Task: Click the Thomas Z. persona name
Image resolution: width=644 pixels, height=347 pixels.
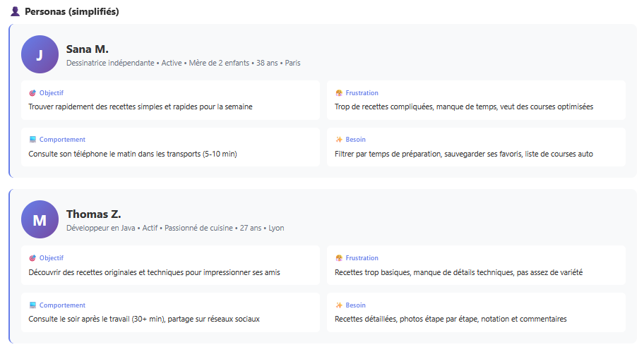Action: pyautogui.click(x=94, y=214)
